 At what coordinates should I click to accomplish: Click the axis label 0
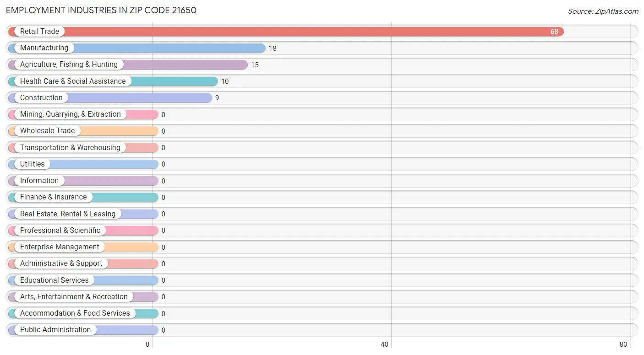point(147,344)
